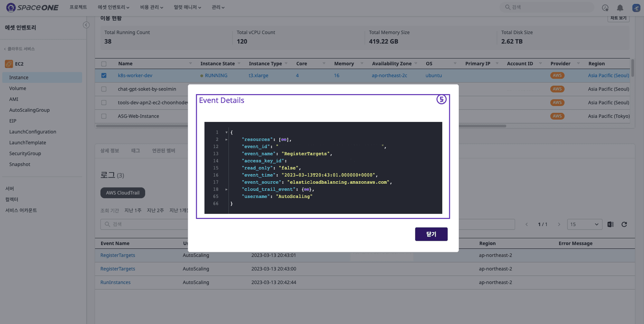Image resolution: width=644 pixels, height=324 pixels.
Task: Click the 차트 보기 button
Action: [618, 18]
